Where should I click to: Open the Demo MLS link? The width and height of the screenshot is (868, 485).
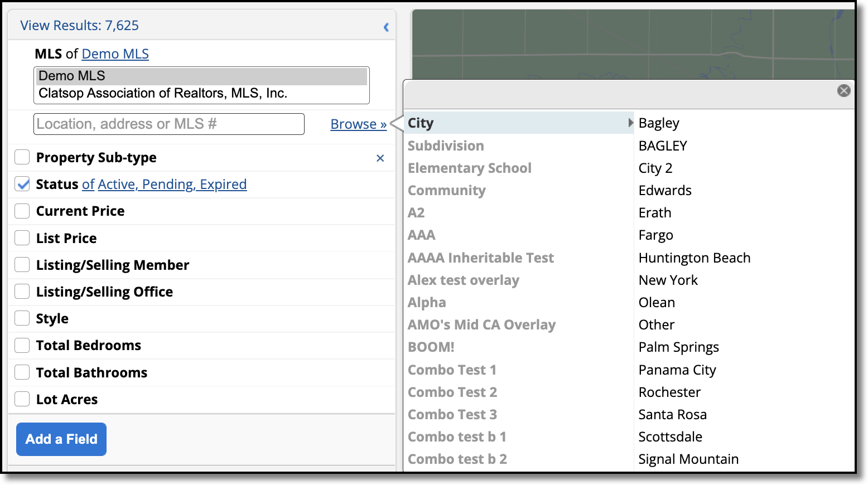click(x=115, y=54)
